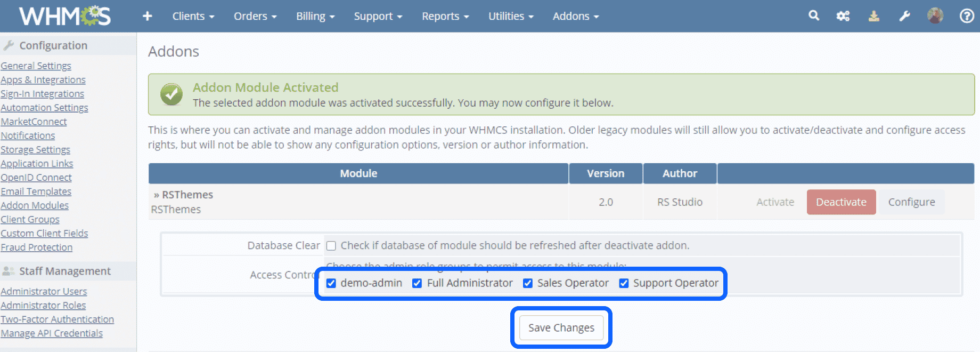Open the module downloads icon

point(873,16)
